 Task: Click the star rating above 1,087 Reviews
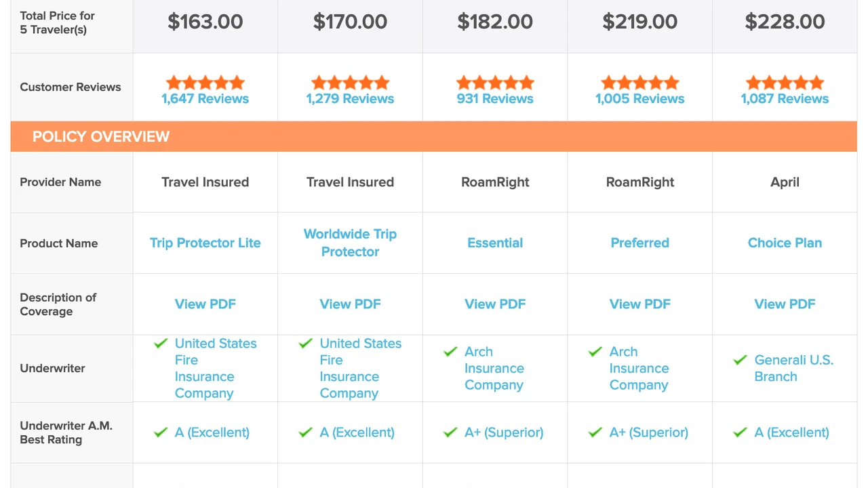(785, 83)
